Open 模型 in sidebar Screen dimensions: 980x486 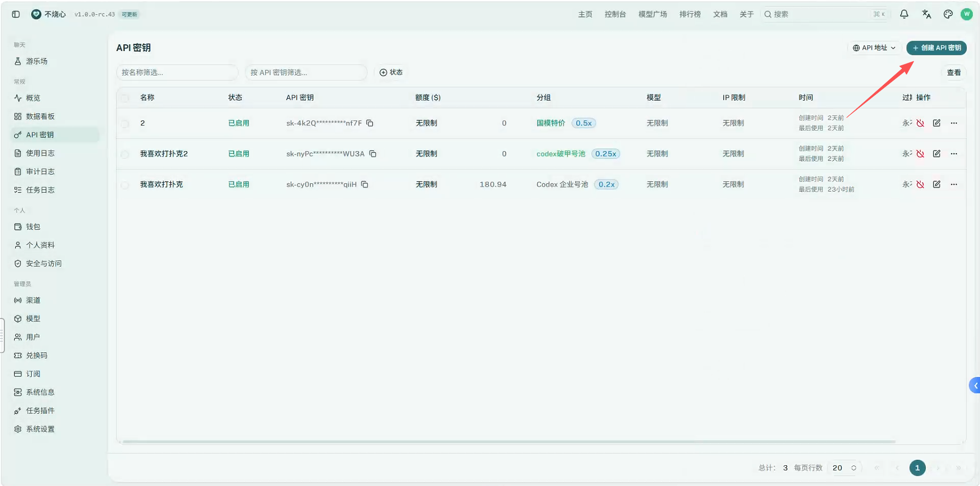click(55, 319)
